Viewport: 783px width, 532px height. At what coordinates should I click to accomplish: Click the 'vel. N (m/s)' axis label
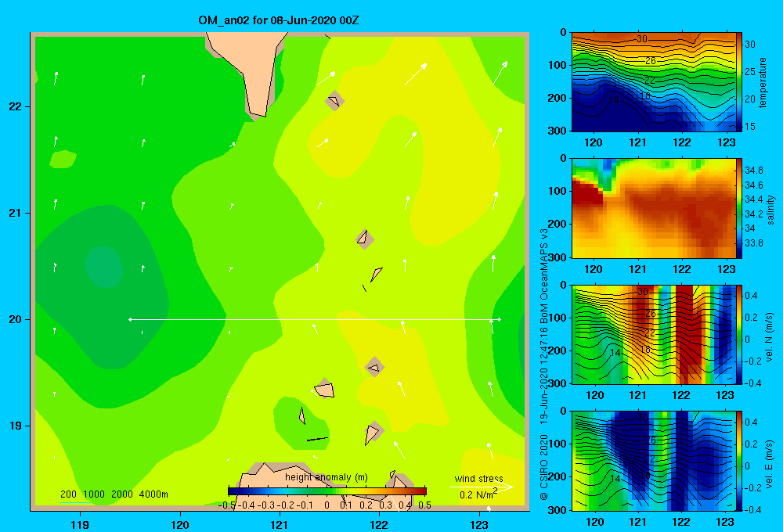[x=770, y=337]
